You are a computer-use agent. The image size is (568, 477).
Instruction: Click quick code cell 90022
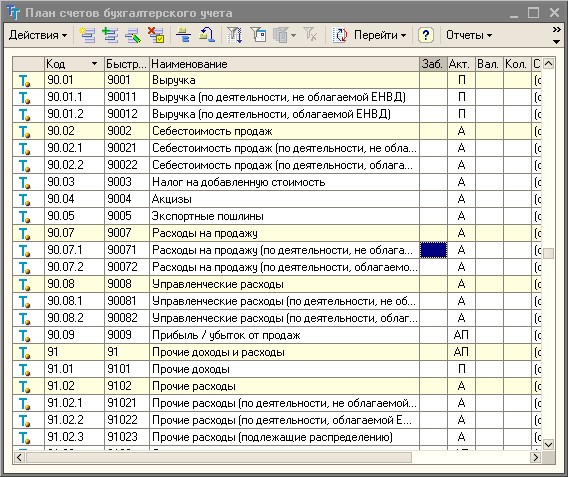pyautogui.click(x=127, y=165)
